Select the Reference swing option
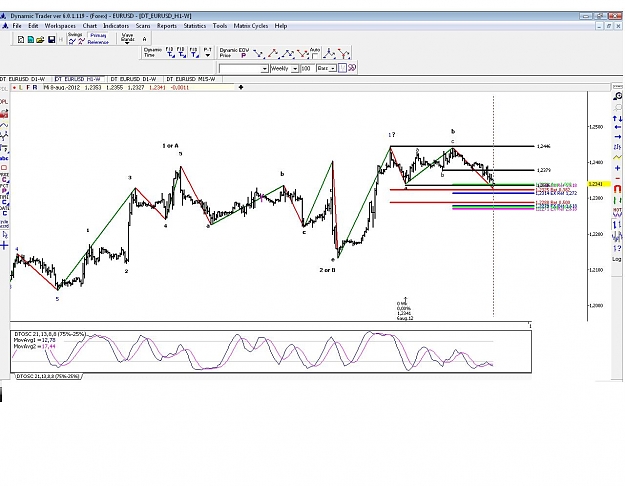This screenshot has width=625, height=486. coord(98,42)
